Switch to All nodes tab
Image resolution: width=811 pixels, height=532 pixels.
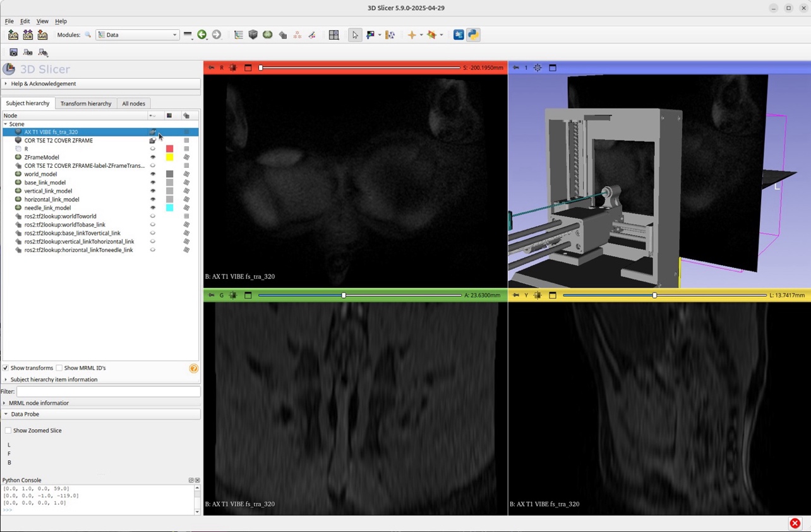[133, 103]
